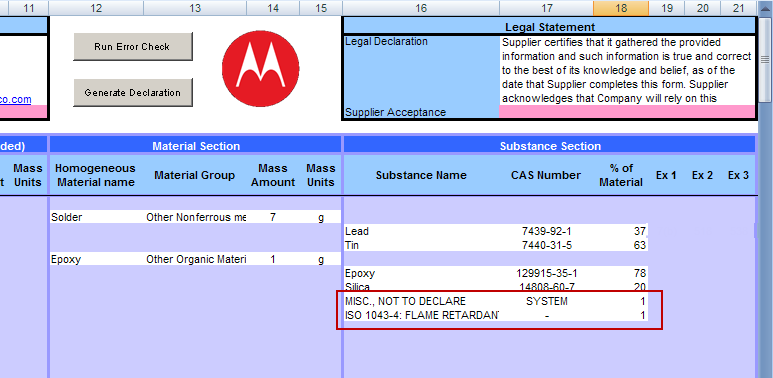Click the CAS Number column heading
The height and width of the screenshot is (378, 773).
[546, 175]
